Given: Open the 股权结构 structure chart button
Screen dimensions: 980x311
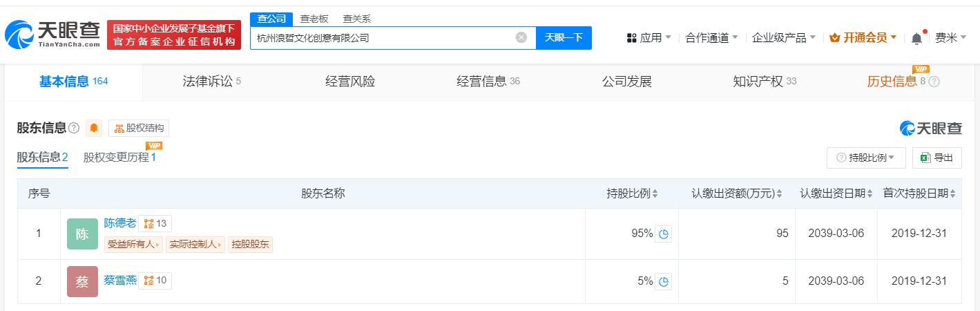Looking at the screenshot, I should coord(139,128).
